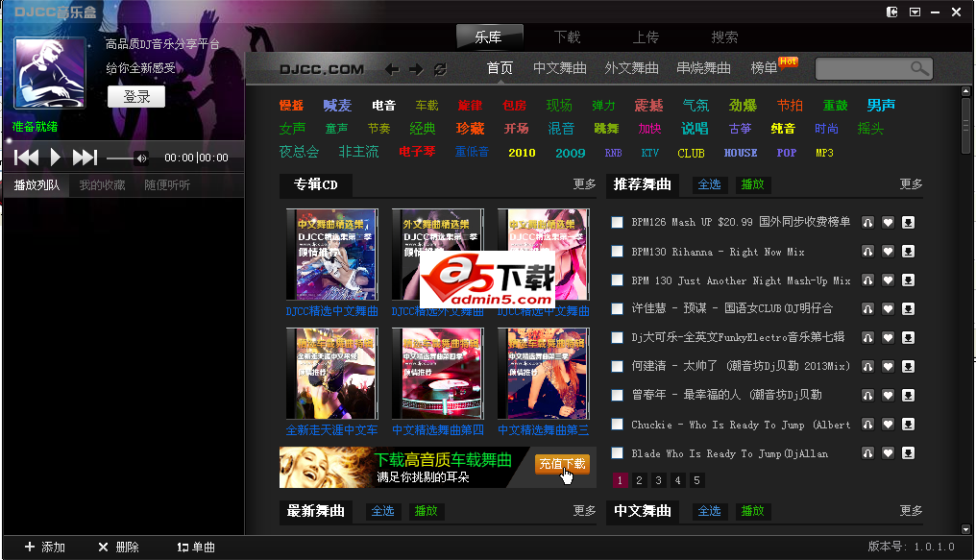Favorite Blade Who Is Ready To Jump
976x560 pixels.
889,453
